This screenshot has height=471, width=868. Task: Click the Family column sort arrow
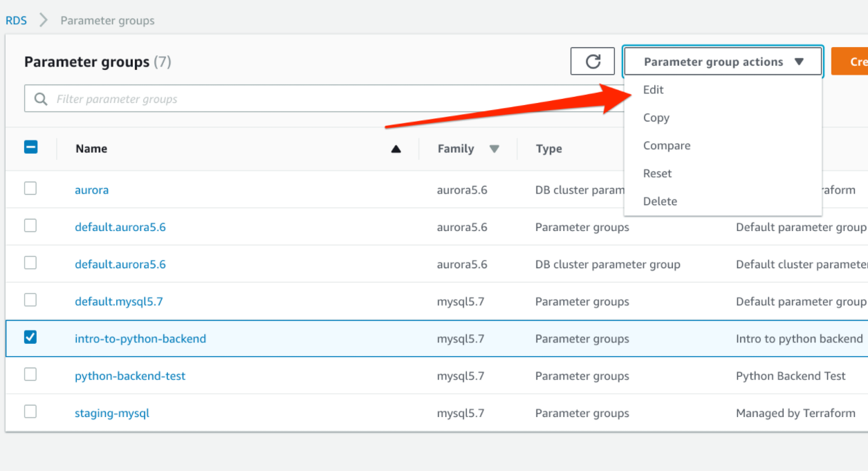(x=494, y=149)
